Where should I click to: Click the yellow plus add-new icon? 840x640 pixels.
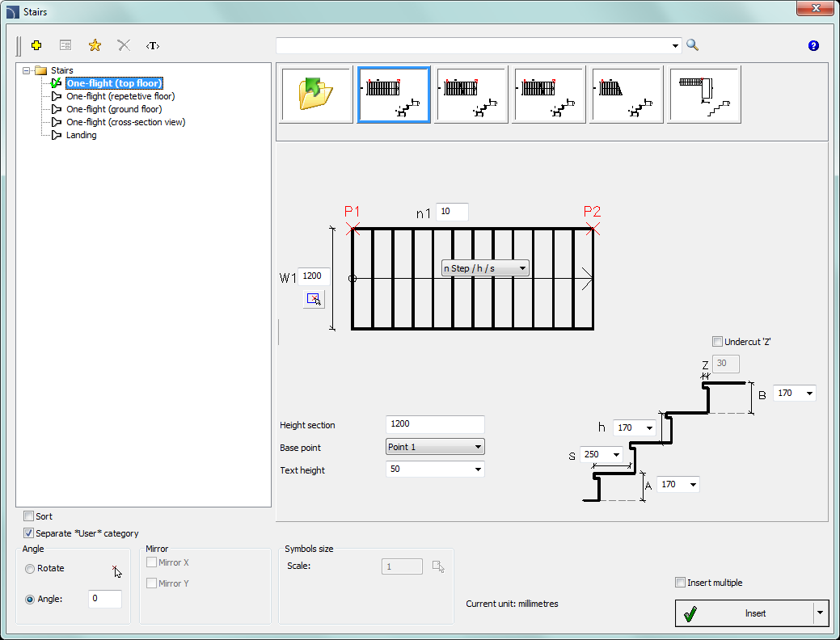click(36, 45)
